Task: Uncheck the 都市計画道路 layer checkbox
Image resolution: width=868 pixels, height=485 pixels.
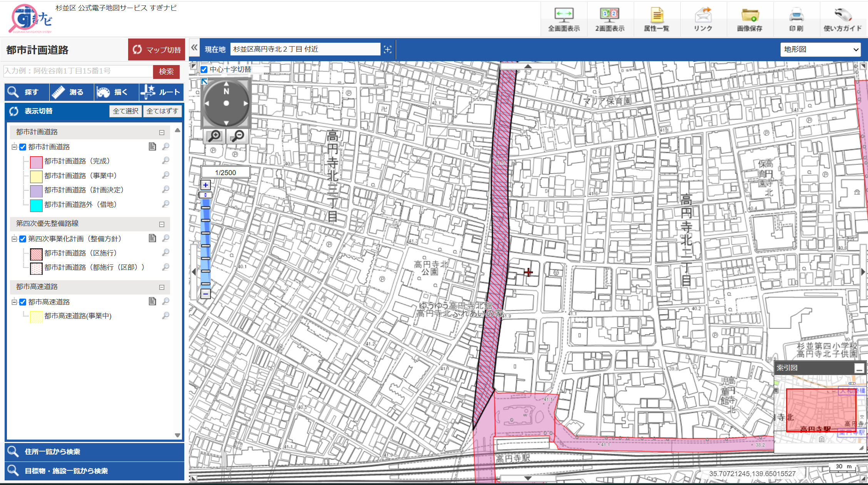Action: (23, 147)
